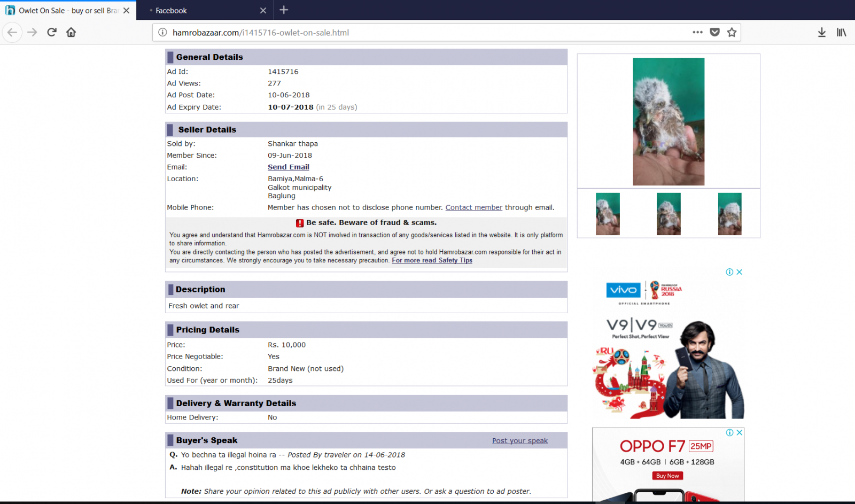The height and width of the screenshot is (504, 855).
Task: Select the third owlet thumbnail
Action: (x=729, y=214)
